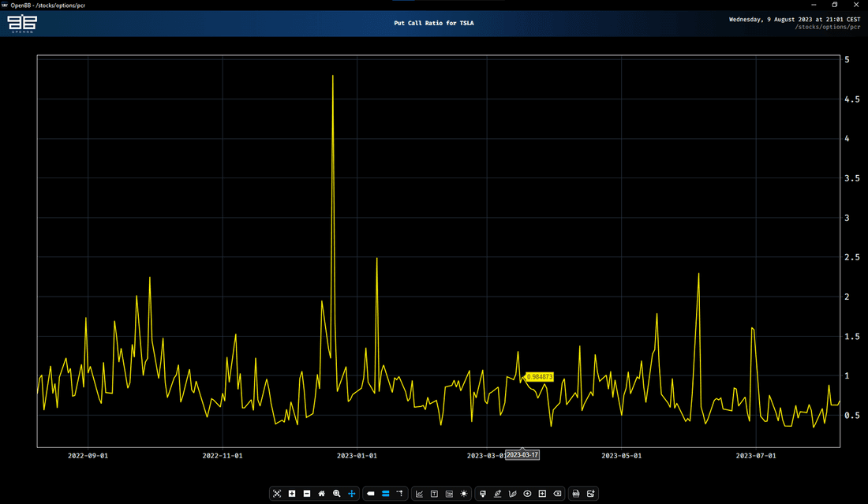Click the 2023-01-01 x-axis label
Image resolution: width=868 pixels, height=504 pixels.
click(x=357, y=456)
